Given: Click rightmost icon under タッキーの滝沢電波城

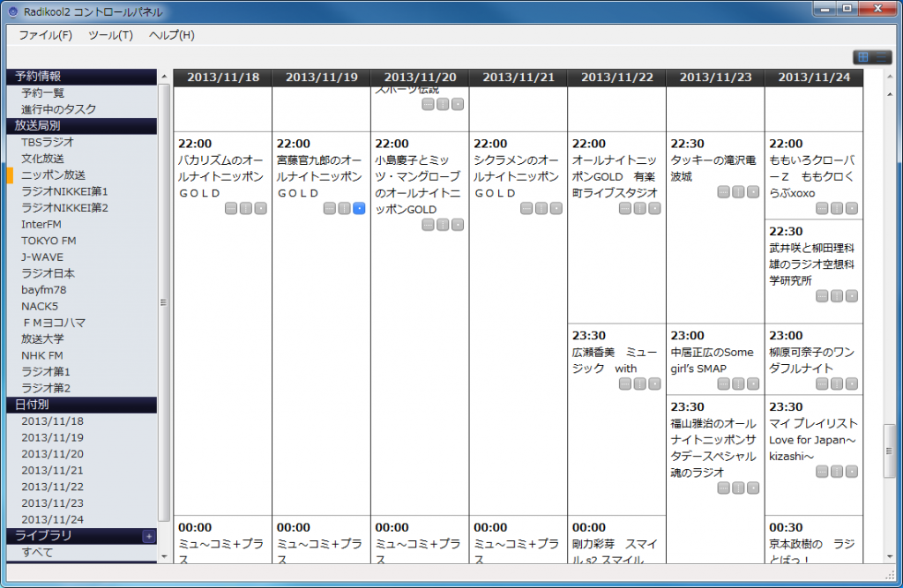Looking at the screenshot, I should [753, 192].
